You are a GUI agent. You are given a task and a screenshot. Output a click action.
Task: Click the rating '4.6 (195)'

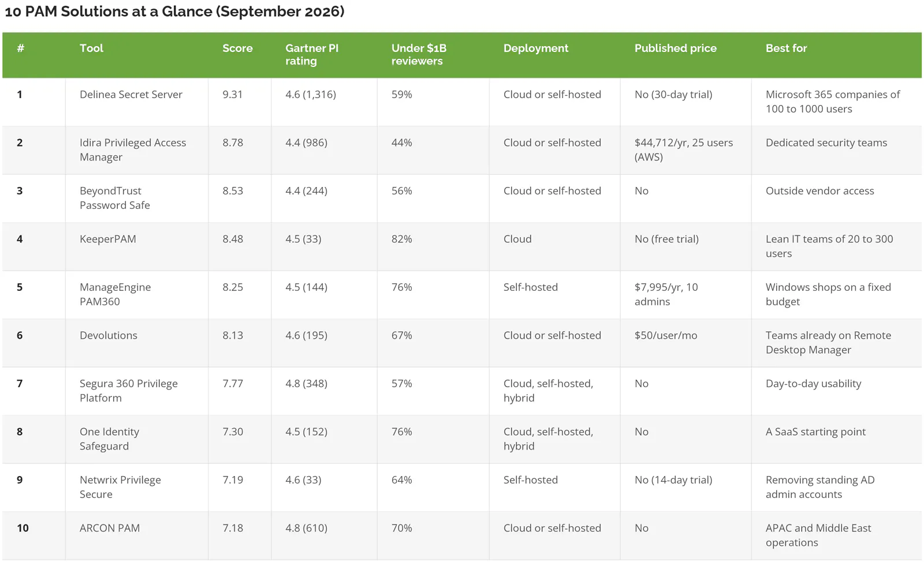pos(306,335)
